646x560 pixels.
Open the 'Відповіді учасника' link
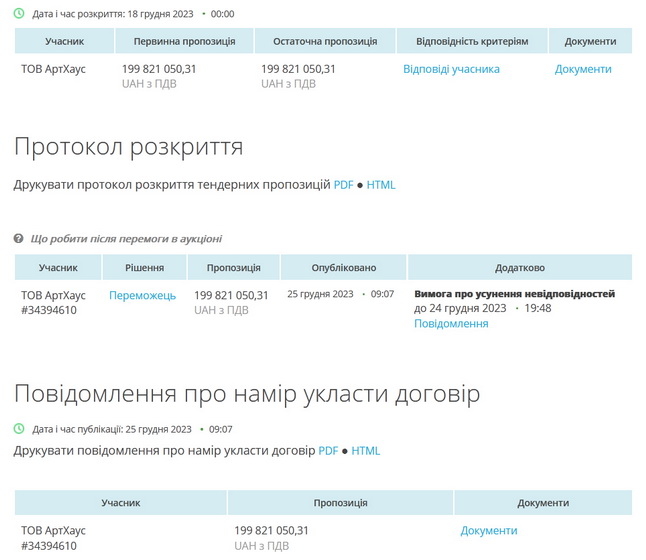pos(451,69)
